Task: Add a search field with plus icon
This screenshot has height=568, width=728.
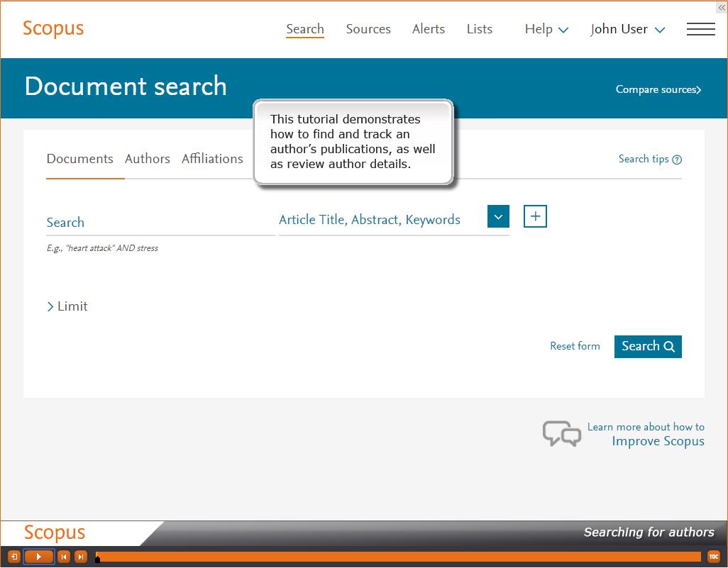Action: click(x=535, y=217)
